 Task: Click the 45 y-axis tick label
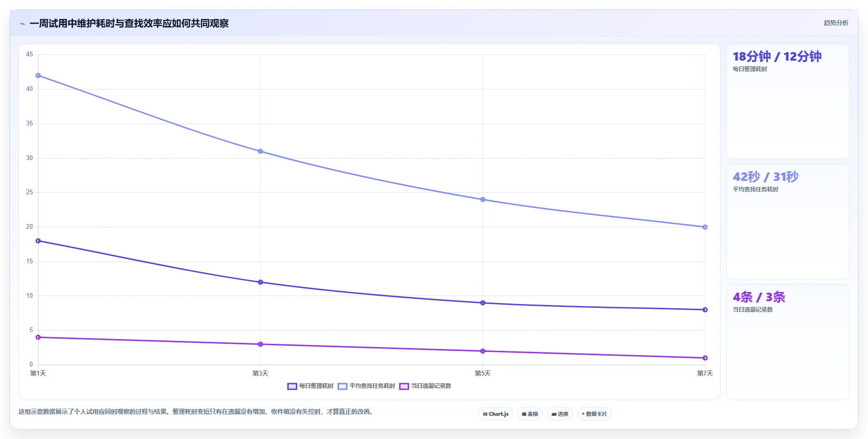pyautogui.click(x=29, y=54)
